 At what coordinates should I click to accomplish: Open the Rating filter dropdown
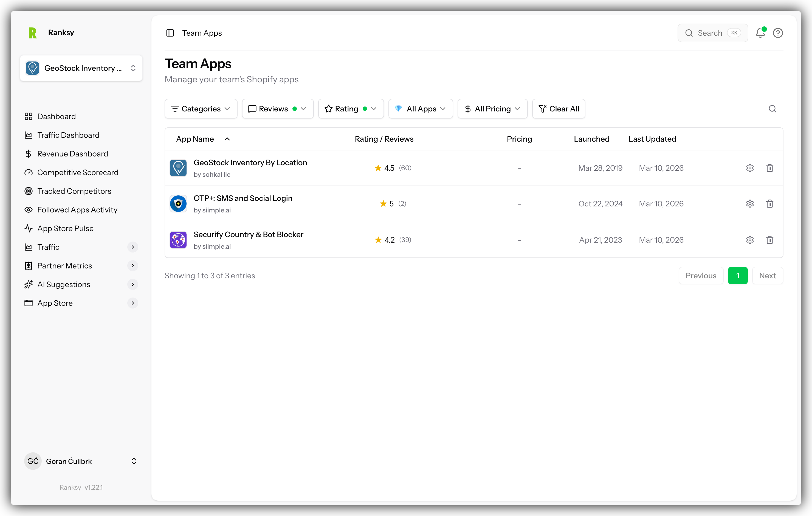tap(351, 109)
